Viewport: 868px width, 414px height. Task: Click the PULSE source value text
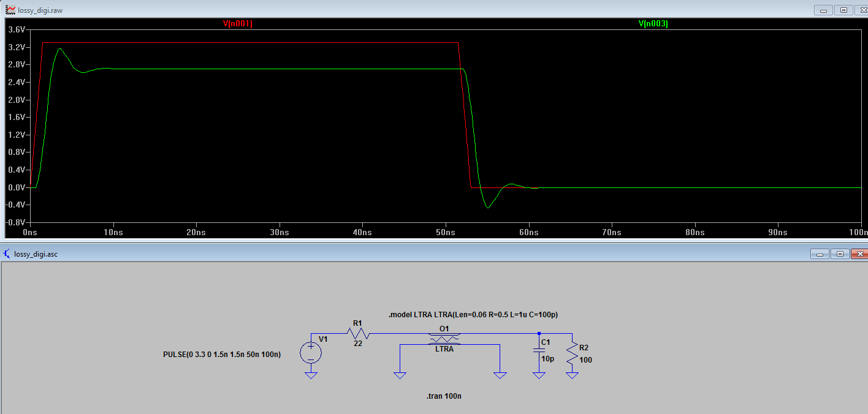pyautogui.click(x=222, y=355)
